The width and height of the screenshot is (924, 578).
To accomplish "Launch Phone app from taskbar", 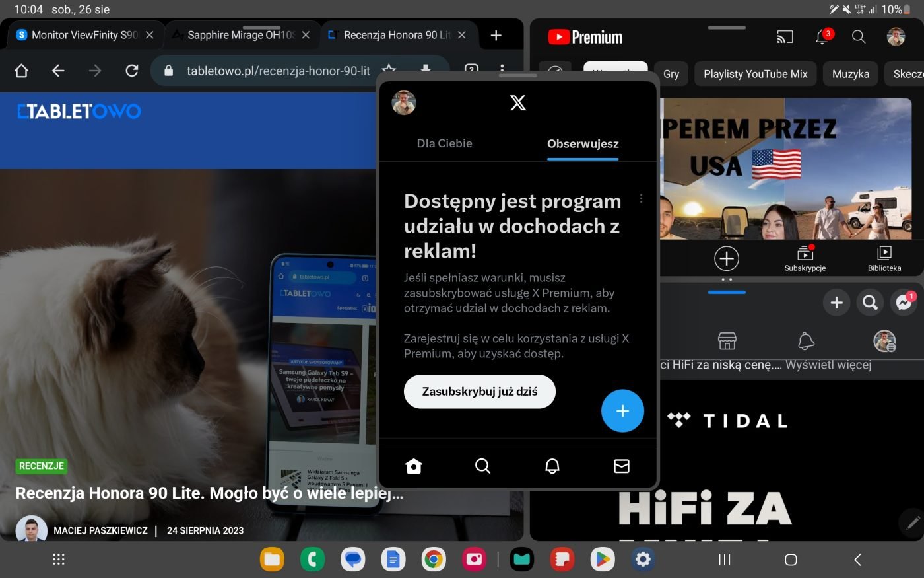I will click(x=312, y=560).
